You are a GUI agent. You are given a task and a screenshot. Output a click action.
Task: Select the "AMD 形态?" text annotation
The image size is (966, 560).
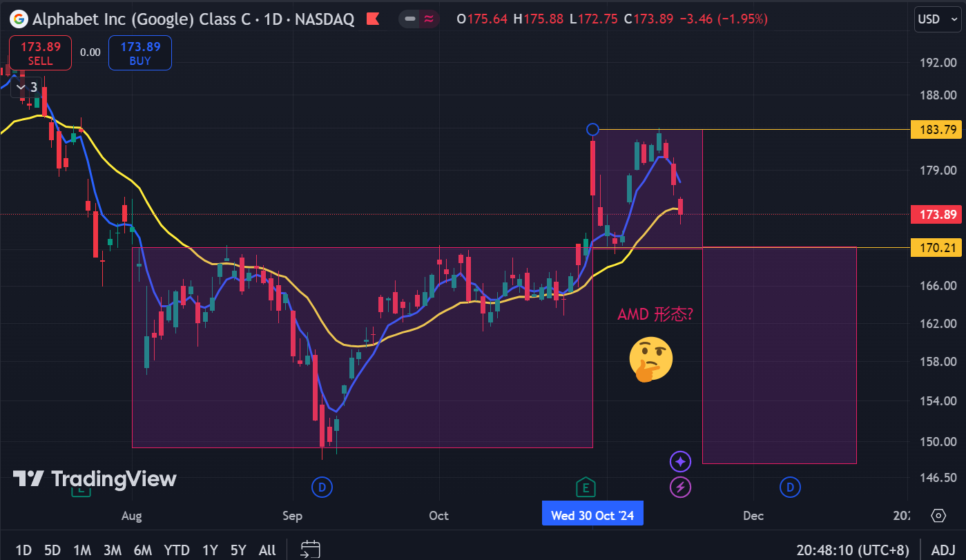tap(655, 315)
